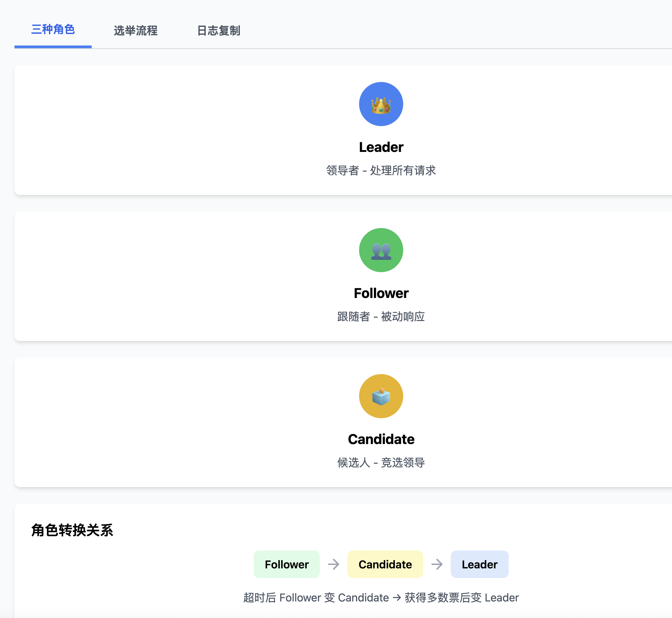This screenshot has width=672, height=618.
Task: Click the green Follower badge
Action: pyautogui.click(x=286, y=564)
